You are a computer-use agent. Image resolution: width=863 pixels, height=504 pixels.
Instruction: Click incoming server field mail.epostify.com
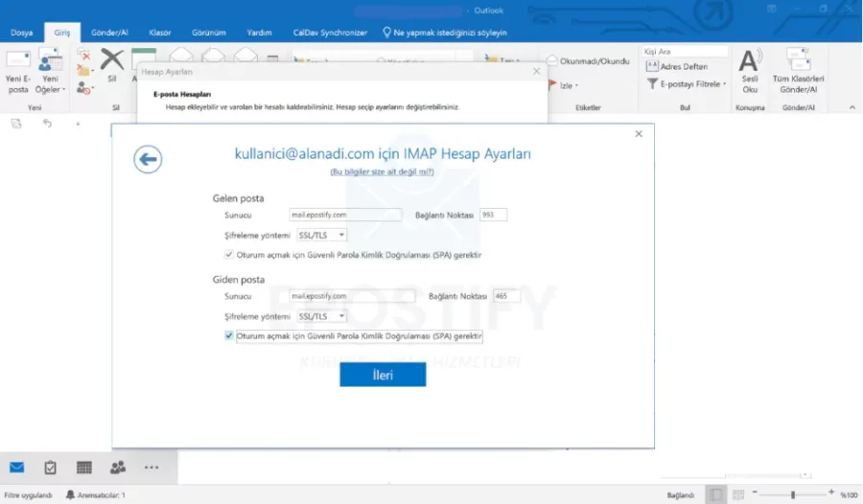click(x=345, y=215)
